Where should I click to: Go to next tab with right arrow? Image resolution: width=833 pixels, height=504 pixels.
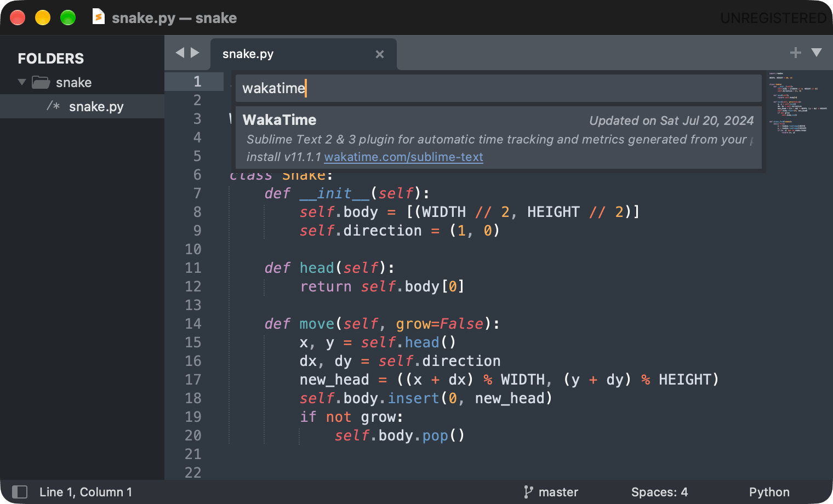pyautogui.click(x=195, y=53)
